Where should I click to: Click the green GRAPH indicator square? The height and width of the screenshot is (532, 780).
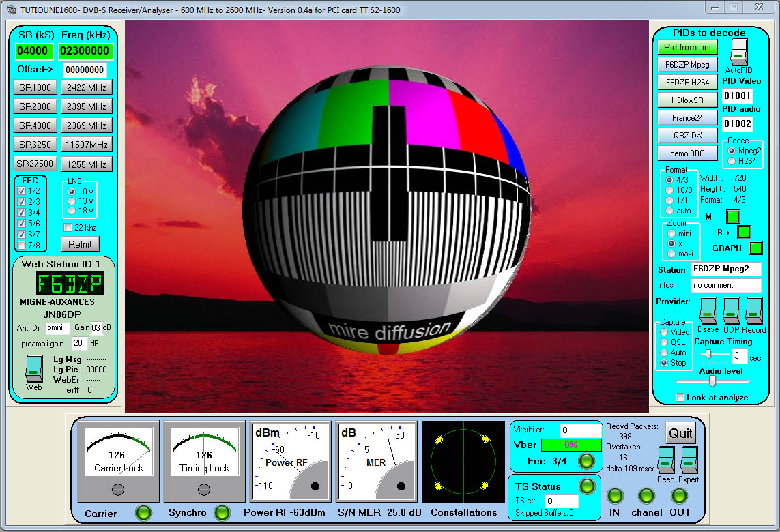pyautogui.click(x=755, y=248)
